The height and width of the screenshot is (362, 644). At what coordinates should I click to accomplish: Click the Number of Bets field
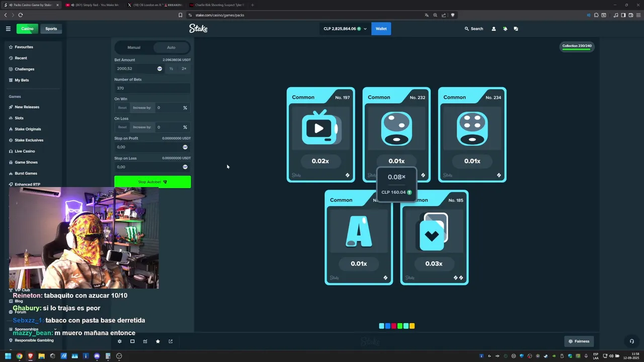coord(152,88)
